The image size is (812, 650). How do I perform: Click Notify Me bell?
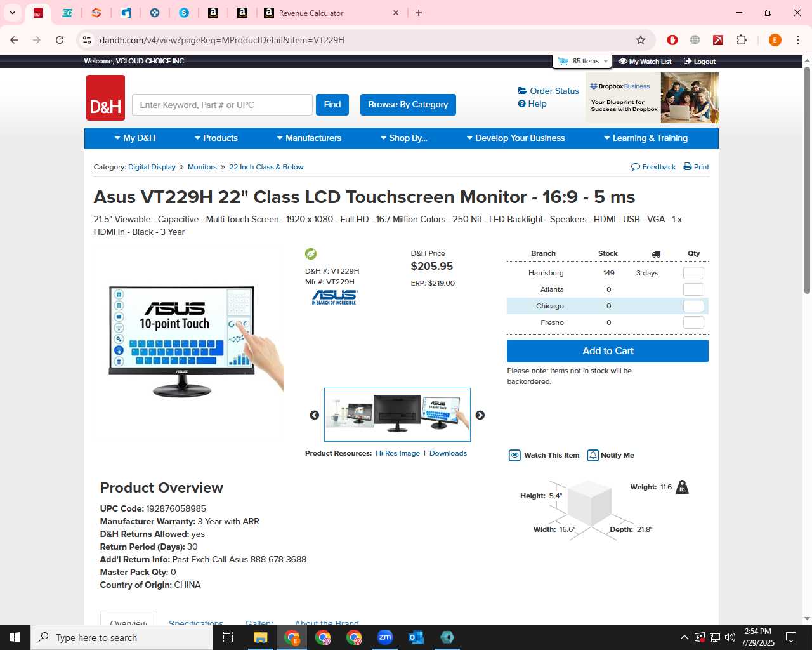tap(610, 455)
